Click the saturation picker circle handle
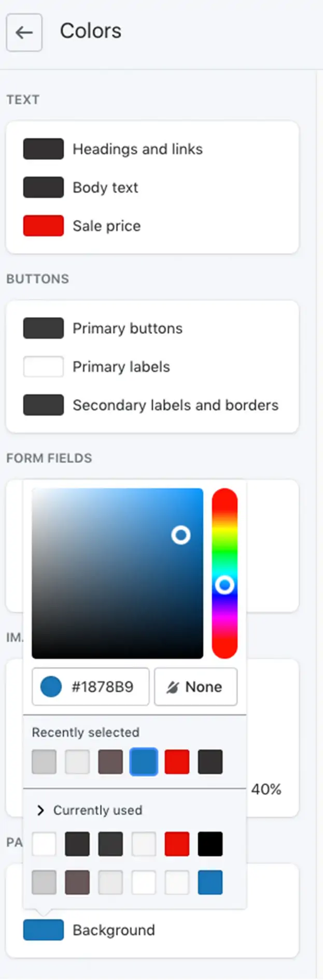This screenshot has width=323, height=980. pyautogui.click(x=181, y=535)
